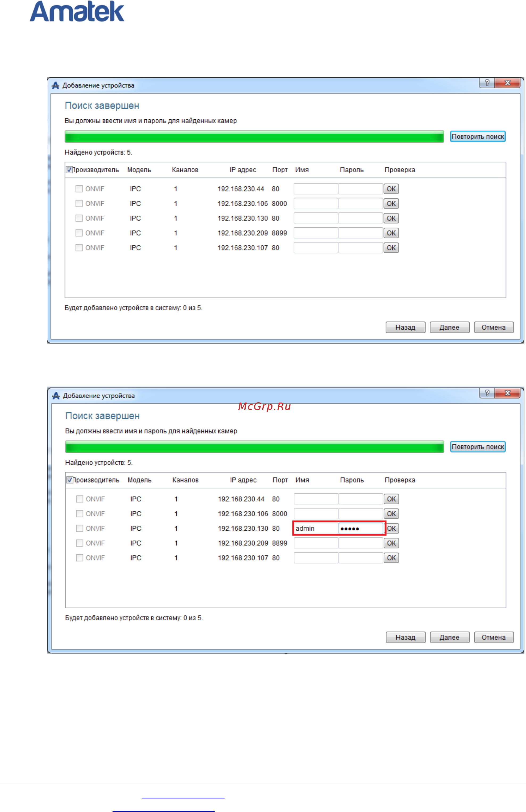Click OK for 192.168.230.106 in the upper dialog
This screenshot has height=812, width=526.
pyautogui.click(x=391, y=203)
